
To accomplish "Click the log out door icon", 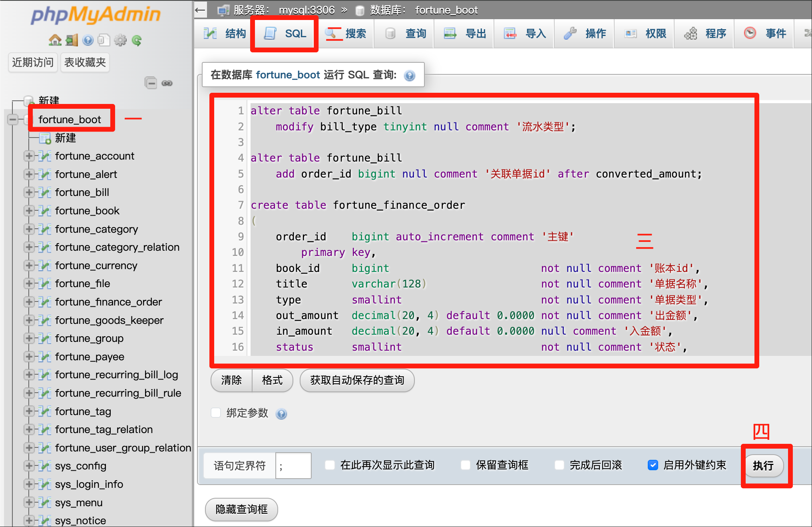I will pos(72,40).
